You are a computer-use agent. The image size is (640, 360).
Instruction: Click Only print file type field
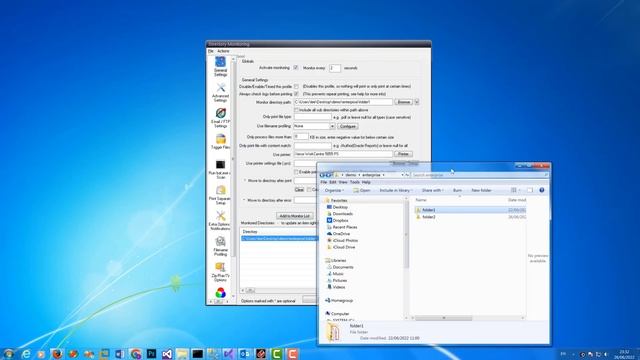[313, 117]
